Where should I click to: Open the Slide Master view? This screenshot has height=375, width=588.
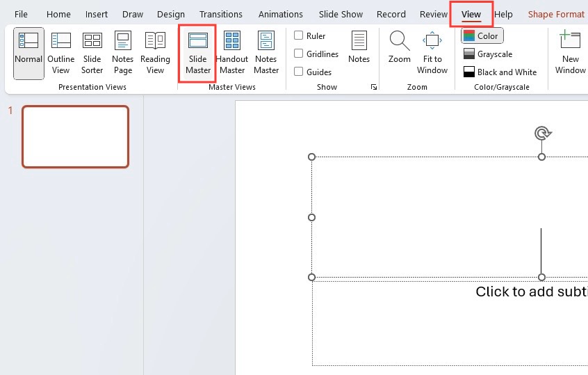coord(197,54)
